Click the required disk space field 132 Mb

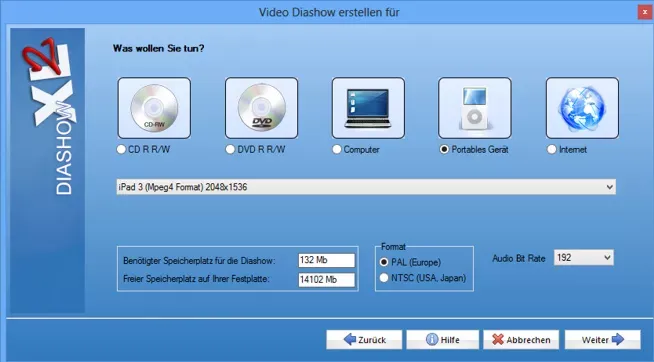[327, 260]
